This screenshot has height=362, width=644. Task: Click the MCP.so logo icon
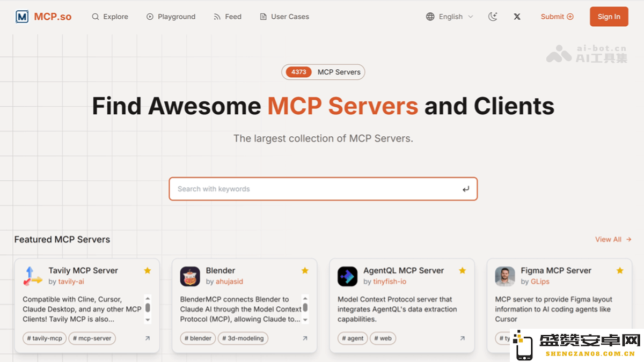pos(22,17)
